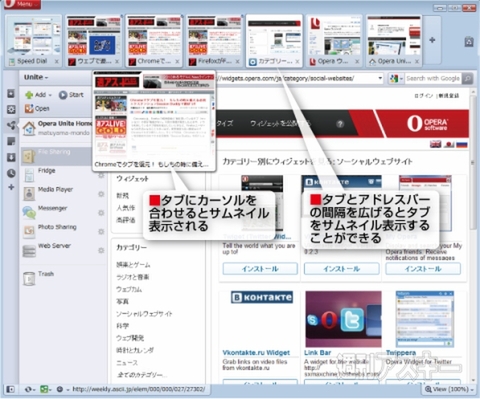Open the Notes panel in the sidebar

click(x=11, y=141)
